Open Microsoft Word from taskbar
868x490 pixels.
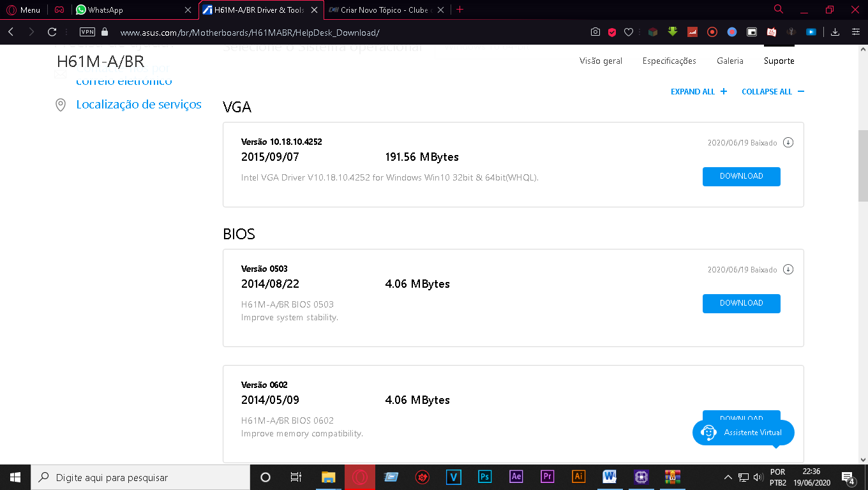[610, 477]
